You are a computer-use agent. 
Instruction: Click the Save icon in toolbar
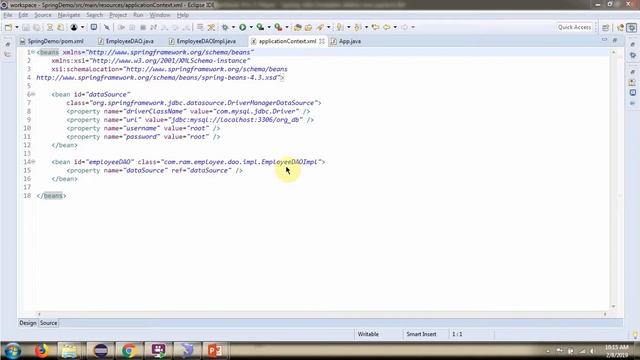click(26, 27)
